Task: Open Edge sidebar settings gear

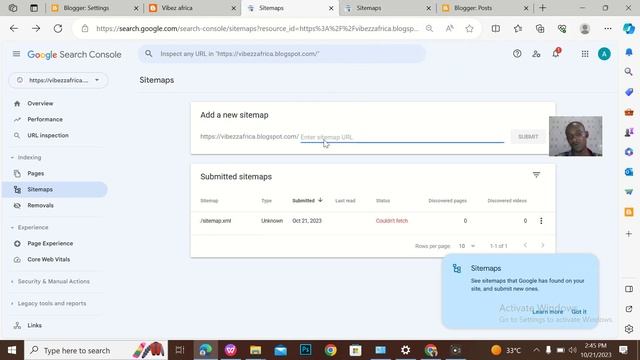Action: 629,329
